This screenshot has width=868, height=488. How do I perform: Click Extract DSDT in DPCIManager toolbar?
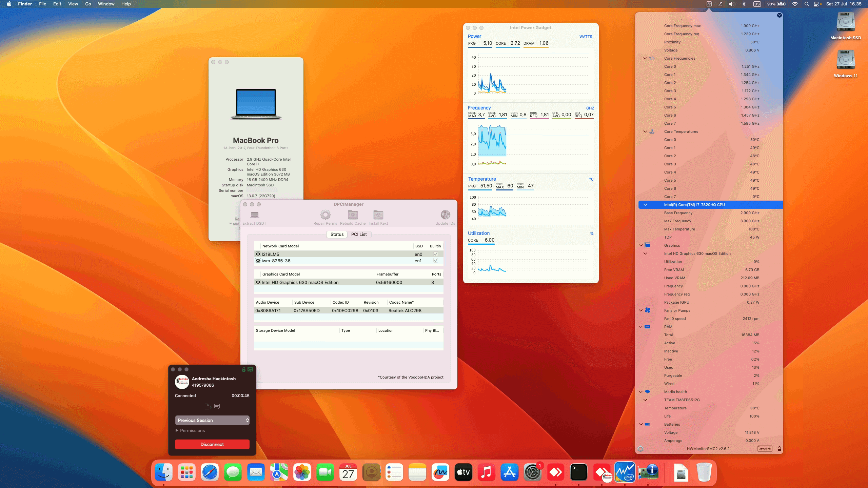point(254,218)
